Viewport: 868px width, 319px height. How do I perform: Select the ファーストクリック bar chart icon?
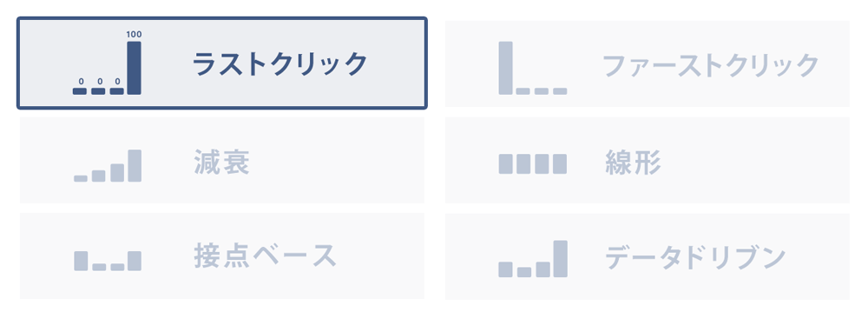(x=533, y=68)
